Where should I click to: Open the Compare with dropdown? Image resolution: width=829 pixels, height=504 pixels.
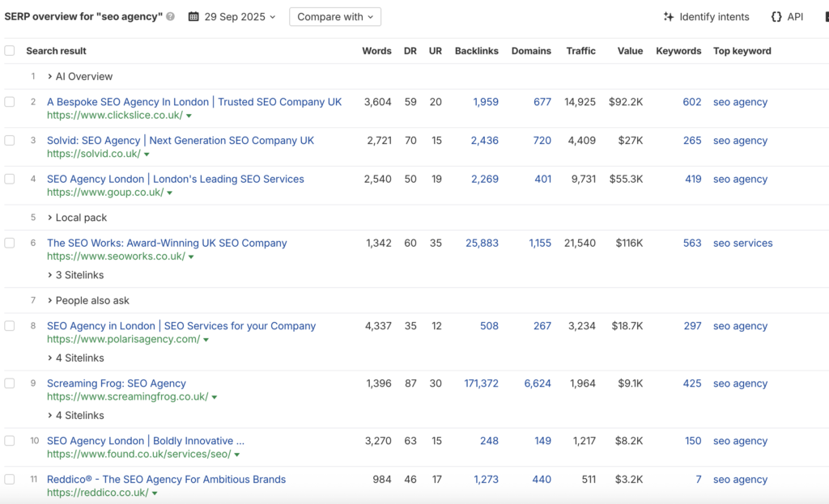click(334, 17)
